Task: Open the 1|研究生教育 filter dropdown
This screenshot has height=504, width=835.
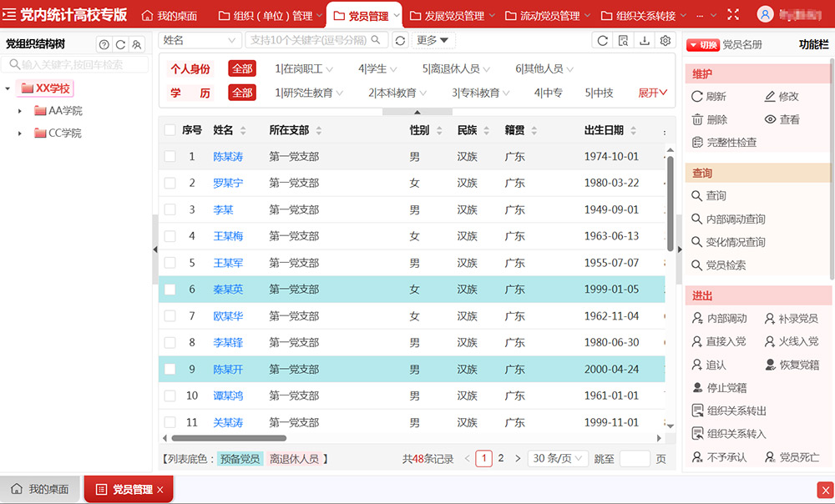Action: (x=308, y=93)
